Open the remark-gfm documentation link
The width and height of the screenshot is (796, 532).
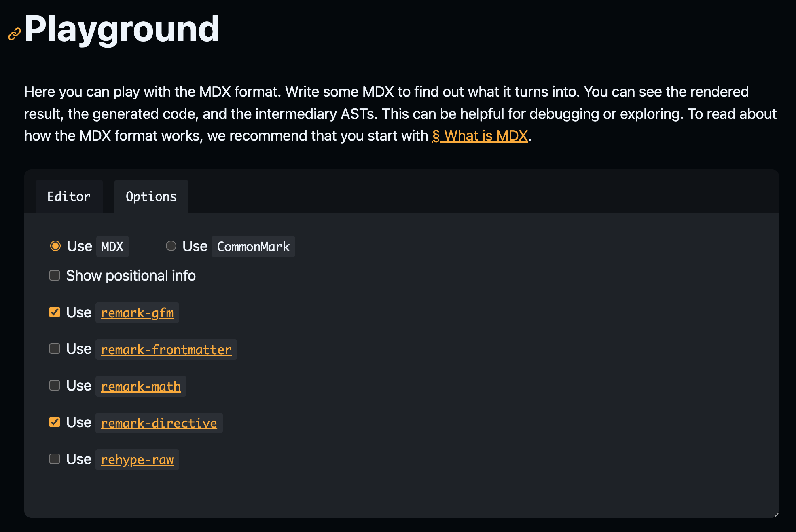[x=137, y=312]
